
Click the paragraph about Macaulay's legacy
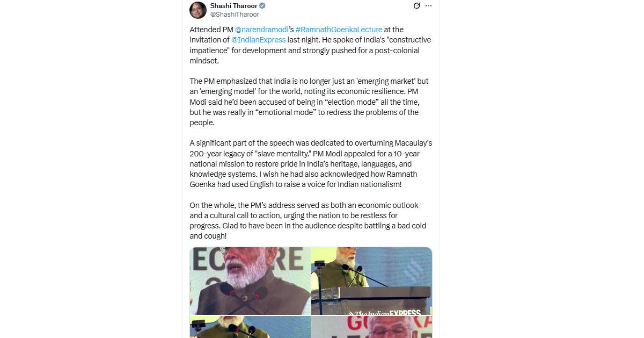[311, 164]
